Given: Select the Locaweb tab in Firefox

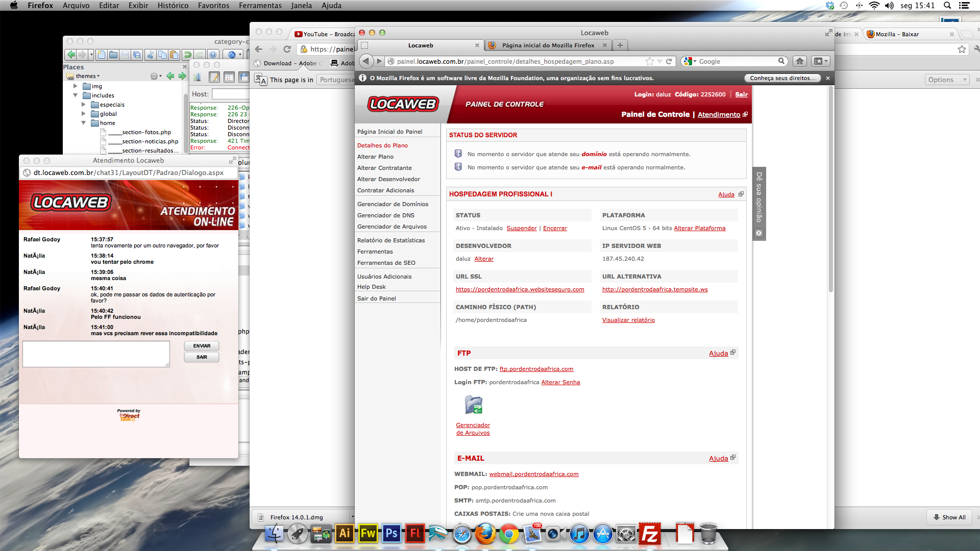Looking at the screenshot, I should (421, 45).
